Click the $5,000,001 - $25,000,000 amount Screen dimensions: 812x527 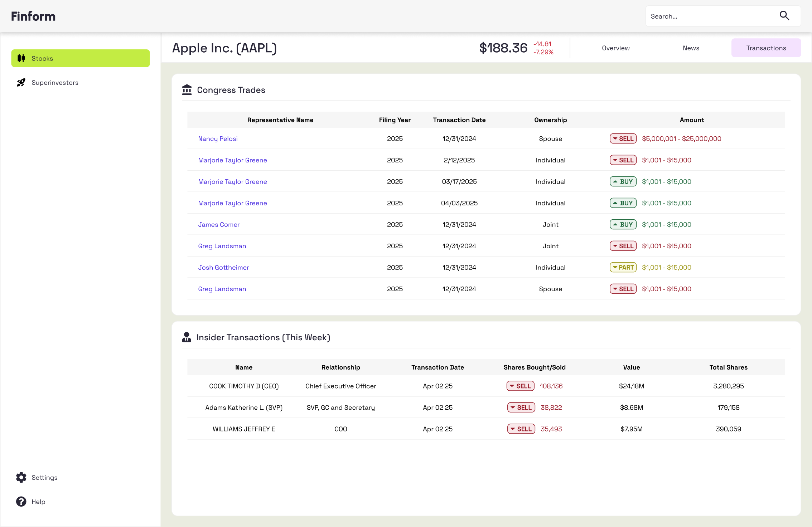[x=682, y=138]
